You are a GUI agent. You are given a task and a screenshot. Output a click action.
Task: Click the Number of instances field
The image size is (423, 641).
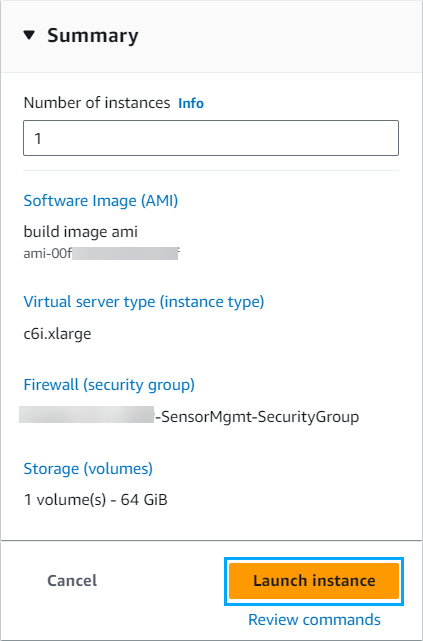click(x=211, y=138)
